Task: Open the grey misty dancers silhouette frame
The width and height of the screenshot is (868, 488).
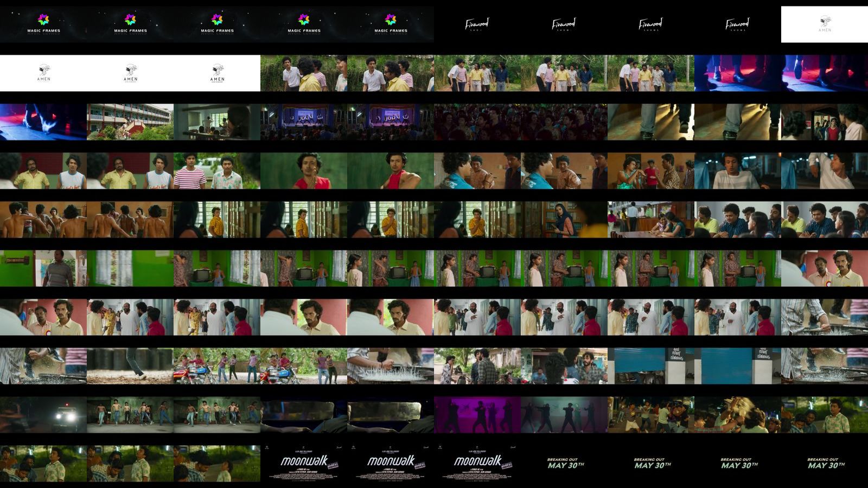Action: (x=564, y=415)
